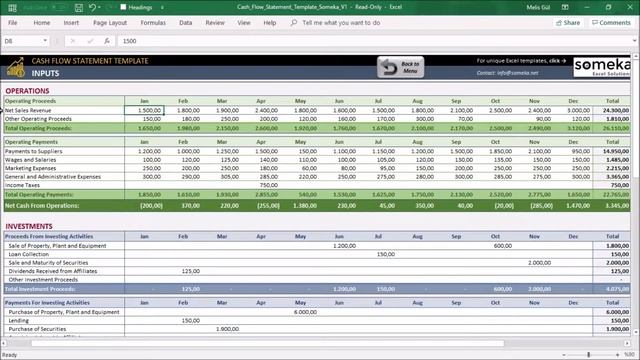Image resolution: width=640 pixels, height=360 pixels.
Task: Switch to the Insert ribbon tab
Action: (x=71, y=23)
